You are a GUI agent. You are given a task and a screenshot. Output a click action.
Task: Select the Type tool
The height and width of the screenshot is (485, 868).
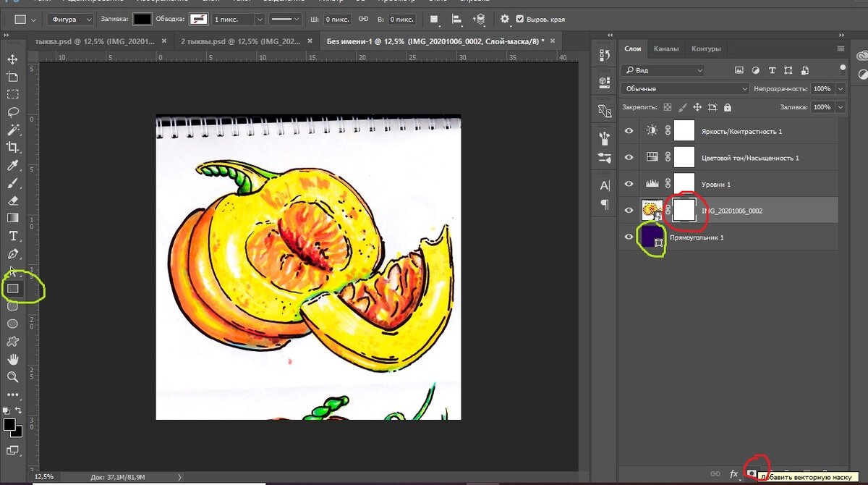[x=12, y=236]
